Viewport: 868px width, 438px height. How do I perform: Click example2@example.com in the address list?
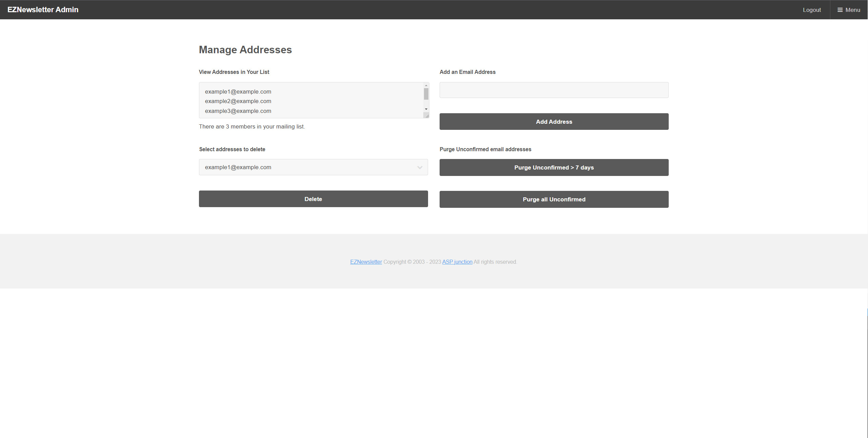pyautogui.click(x=238, y=101)
